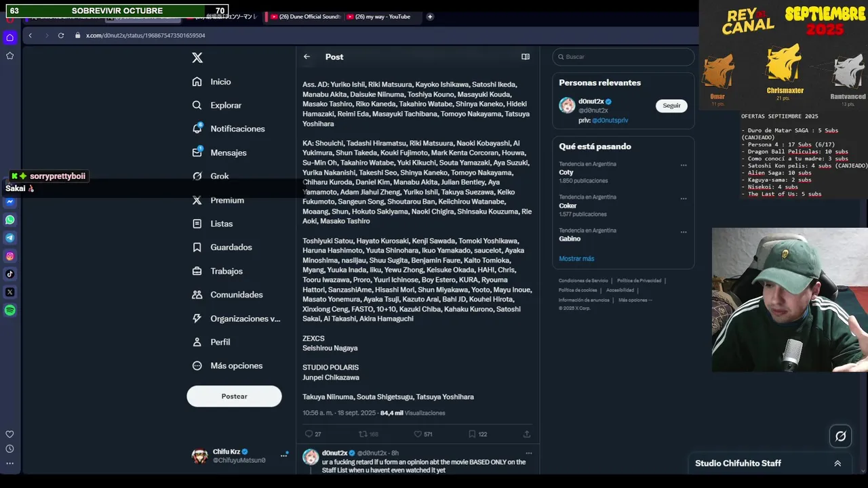Open WhatsApp in Opera sidebar
Viewport: 868px width, 488px height.
(9, 220)
